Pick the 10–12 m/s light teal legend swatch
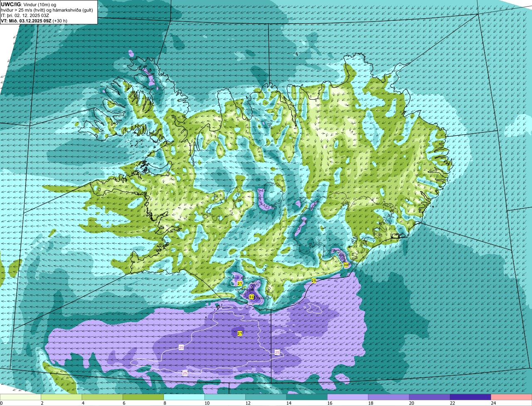The width and height of the screenshot is (532, 406). coord(225,397)
